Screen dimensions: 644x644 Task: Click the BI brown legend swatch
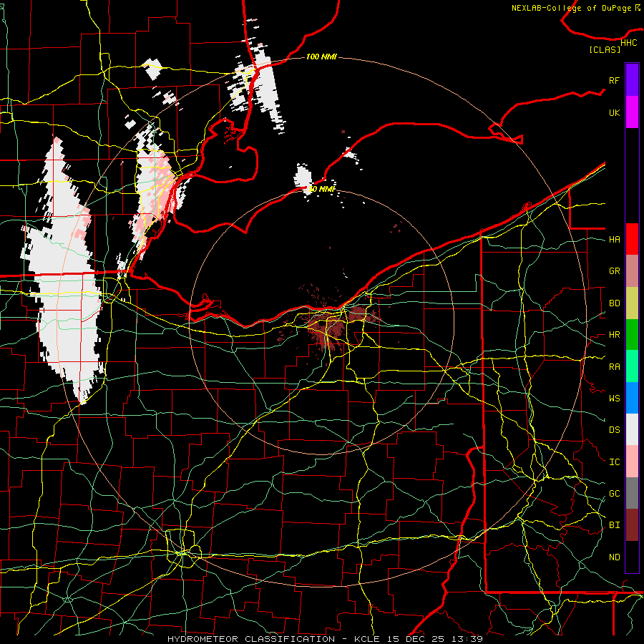pyautogui.click(x=632, y=525)
